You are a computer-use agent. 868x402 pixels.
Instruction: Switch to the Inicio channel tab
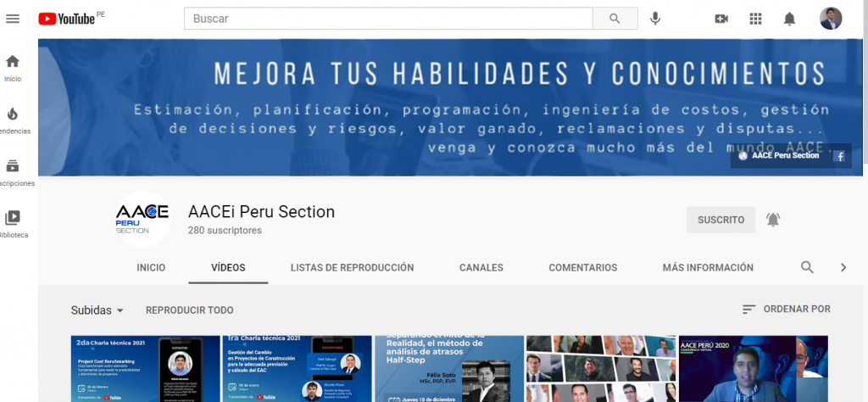[x=151, y=267]
